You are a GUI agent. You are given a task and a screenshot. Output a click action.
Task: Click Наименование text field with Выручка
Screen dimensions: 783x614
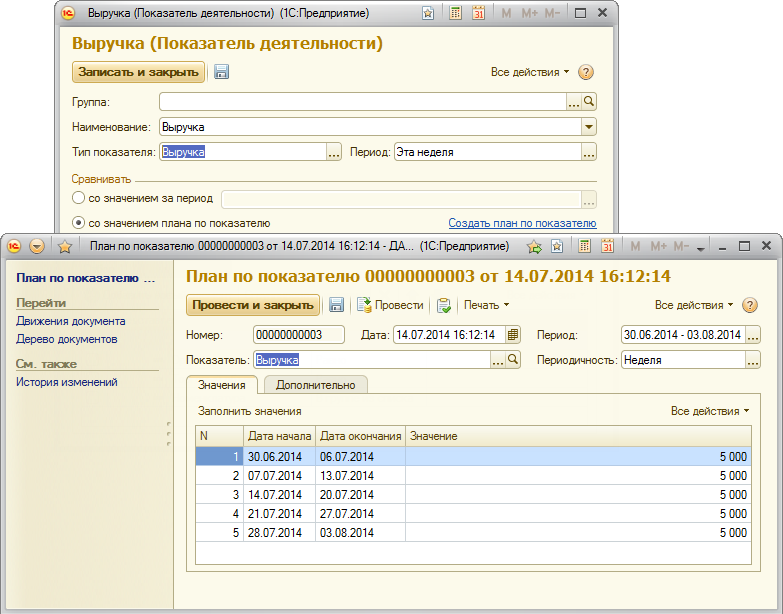click(x=371, y=127)
